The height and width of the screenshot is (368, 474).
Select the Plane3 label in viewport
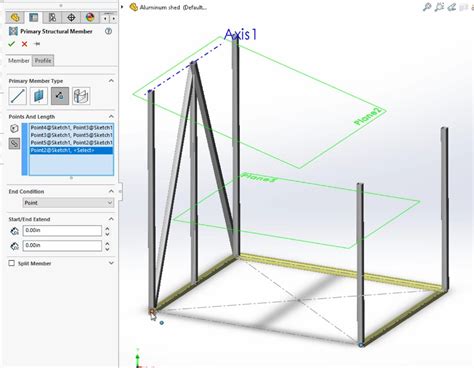coord(259,177)
